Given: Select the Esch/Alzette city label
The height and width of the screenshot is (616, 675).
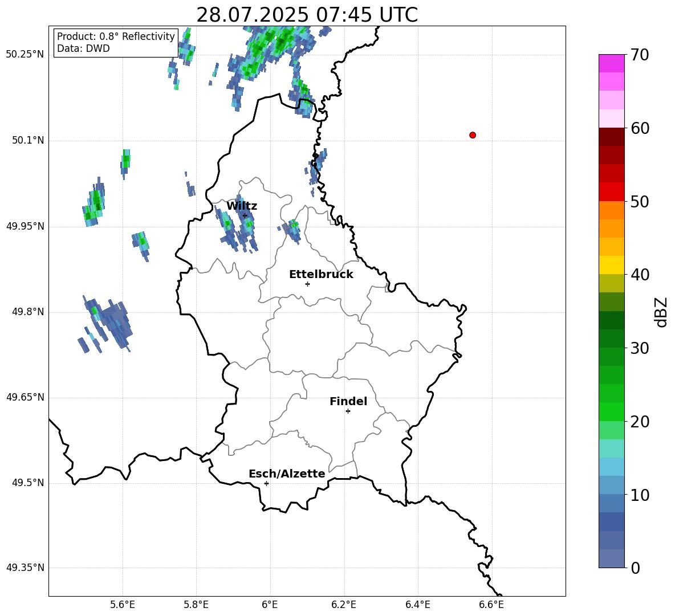Looking at the screenshot, I should click(x=287, y=474).
